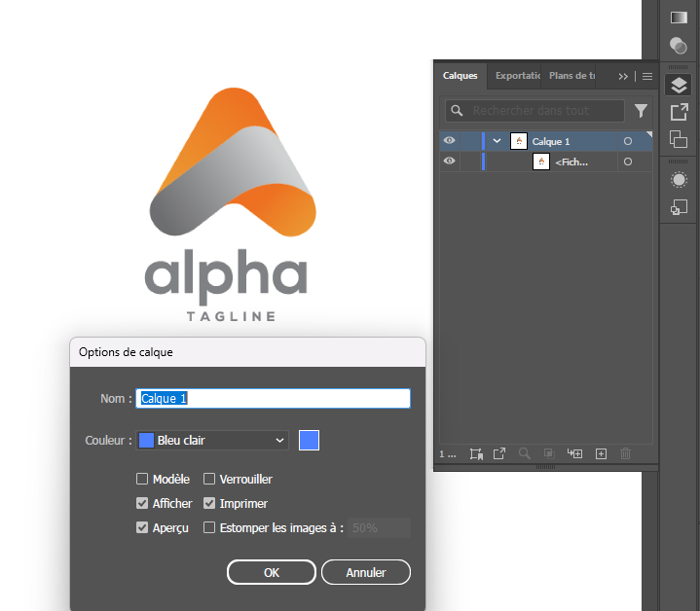
Task: Switch to the Exportation tab
Action: 516,76
